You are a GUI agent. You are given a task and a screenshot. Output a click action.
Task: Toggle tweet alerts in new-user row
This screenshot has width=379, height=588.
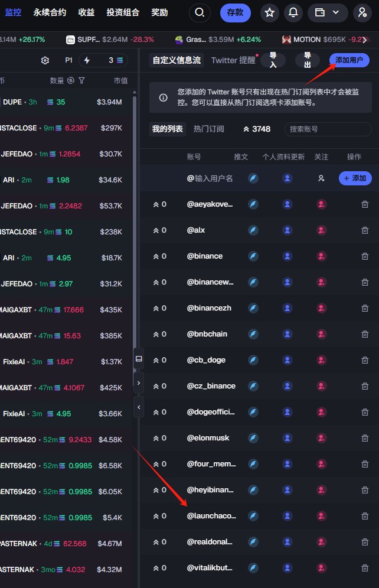point(253,178)
